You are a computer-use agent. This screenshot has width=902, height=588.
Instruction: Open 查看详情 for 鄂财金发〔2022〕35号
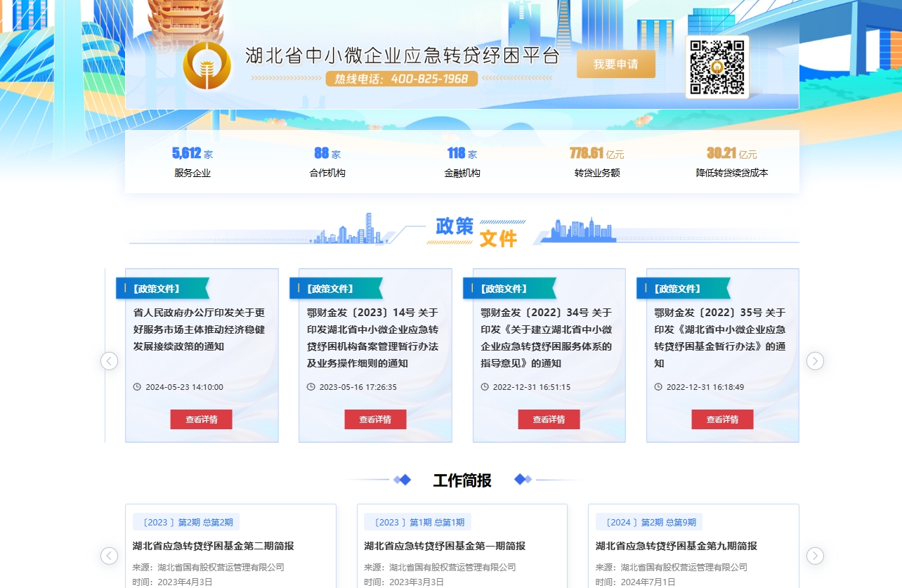(722, 419)
